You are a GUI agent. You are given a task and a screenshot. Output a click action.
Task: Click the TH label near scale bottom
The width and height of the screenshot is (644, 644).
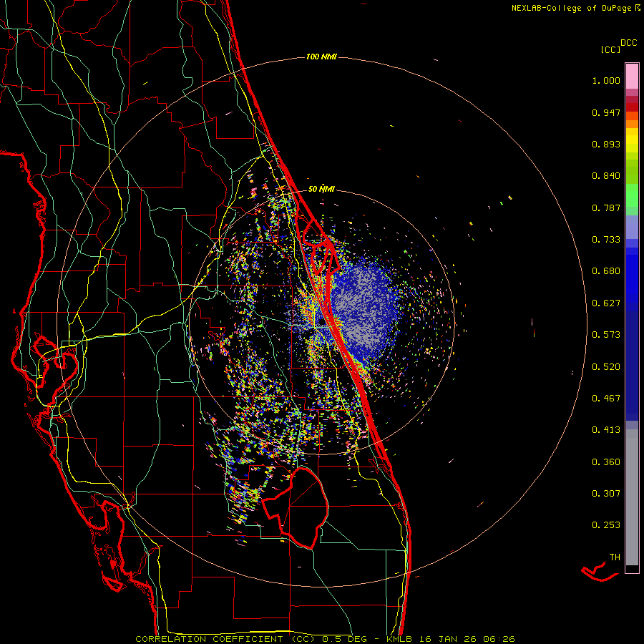point(615,557)
